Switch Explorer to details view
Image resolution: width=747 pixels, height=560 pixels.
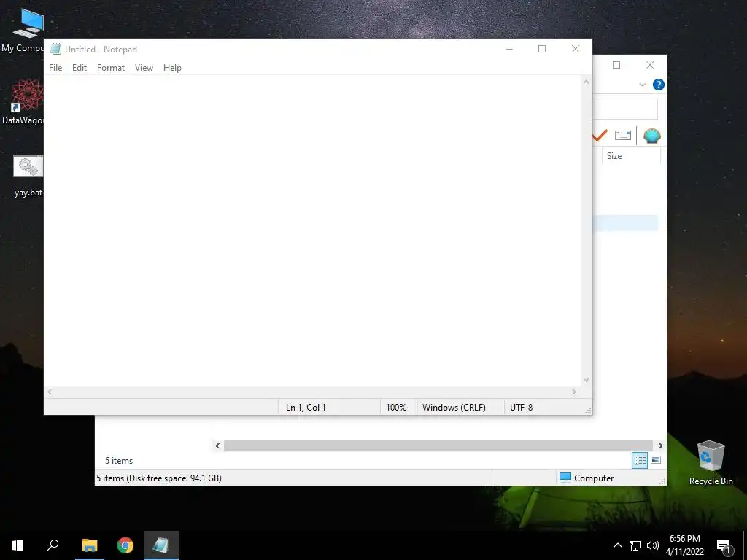640,461
